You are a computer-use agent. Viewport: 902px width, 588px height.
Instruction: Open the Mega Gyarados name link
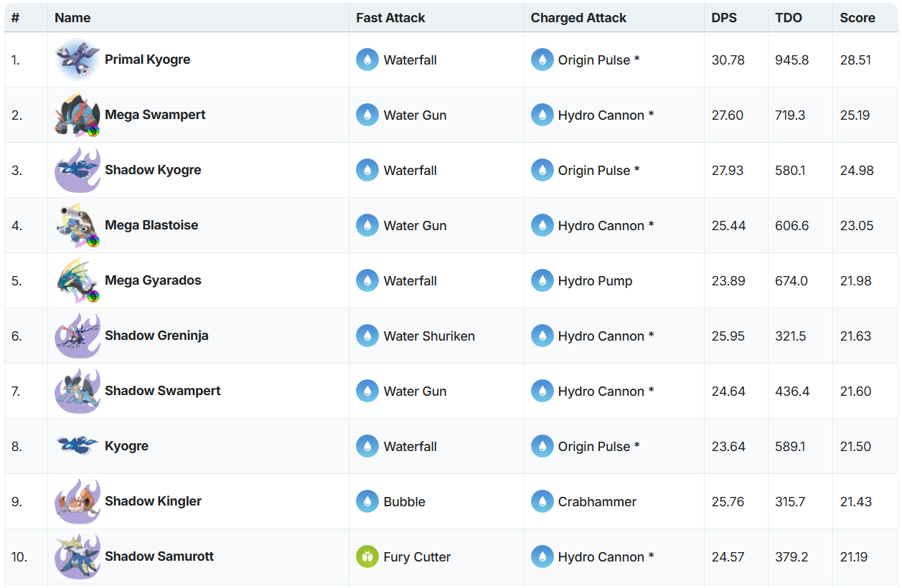click(153, 280)
